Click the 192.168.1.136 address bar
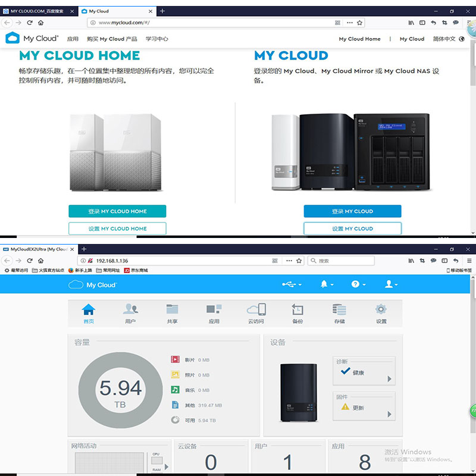The width and height of the screenshot is (476, 476). (x=191, y=261)
